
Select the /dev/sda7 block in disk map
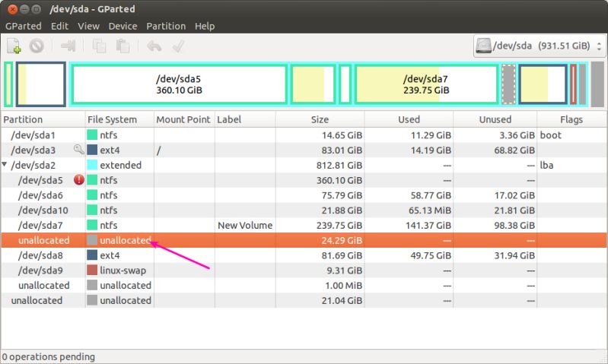point(426,84)
